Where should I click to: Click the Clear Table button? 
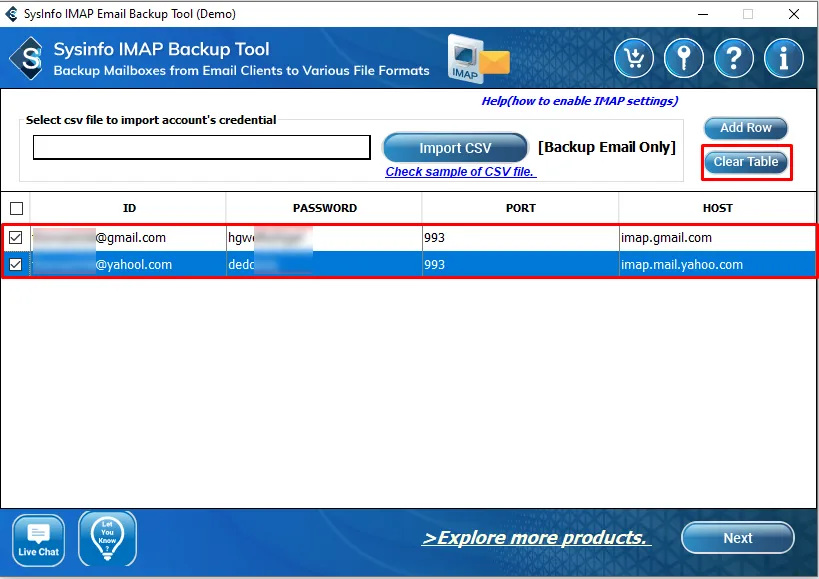tap(746, 162)
